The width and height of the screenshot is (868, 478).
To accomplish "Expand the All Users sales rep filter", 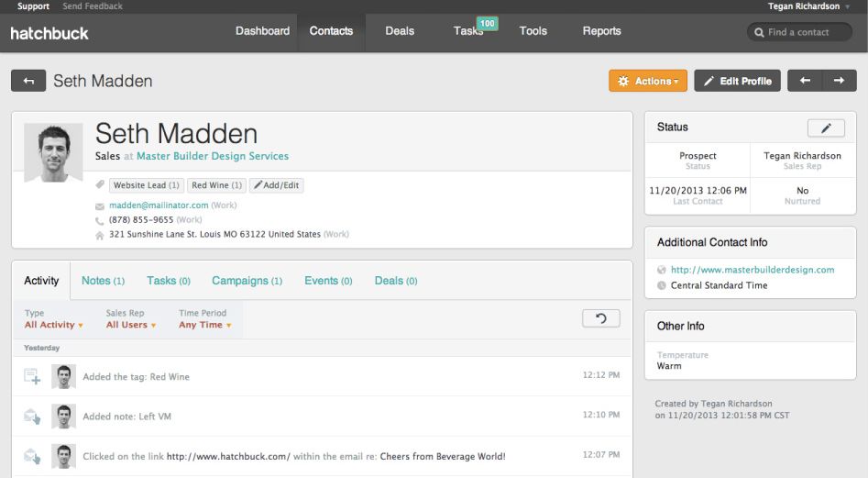I will coord(130,325).
